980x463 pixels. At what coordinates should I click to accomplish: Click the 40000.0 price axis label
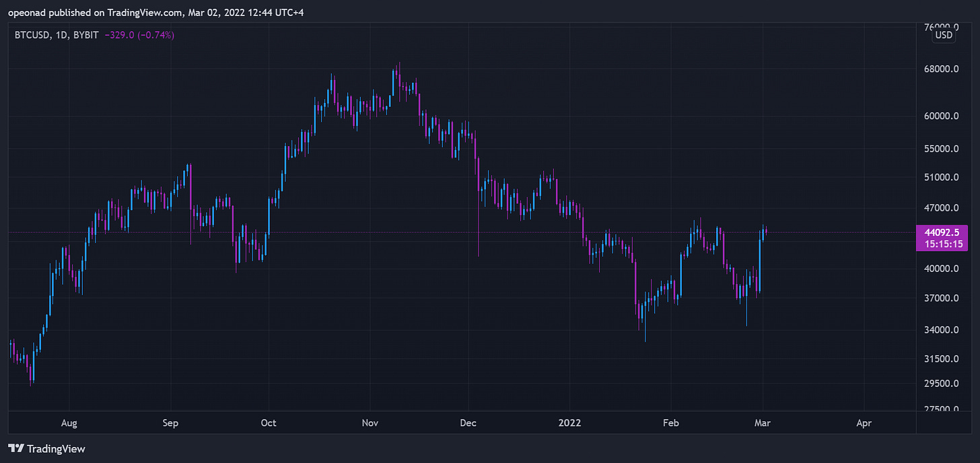pyautogui.click(x=941, y=269)
